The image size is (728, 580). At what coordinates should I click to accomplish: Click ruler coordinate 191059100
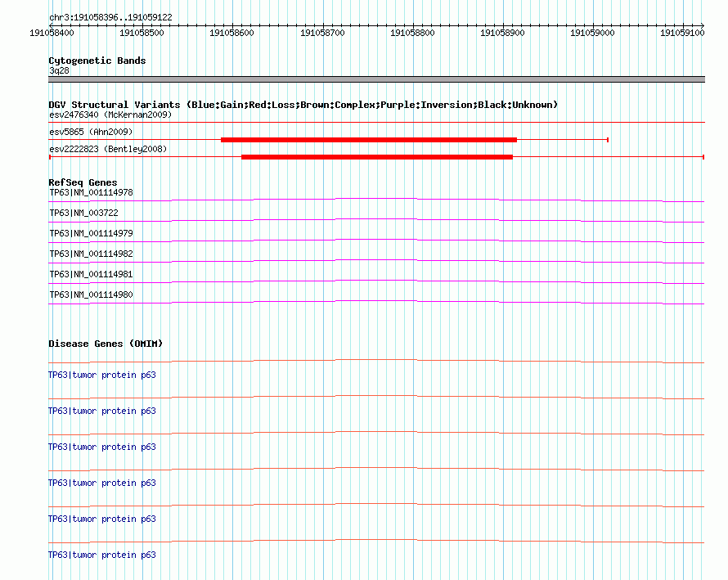[x=682, y=33]
